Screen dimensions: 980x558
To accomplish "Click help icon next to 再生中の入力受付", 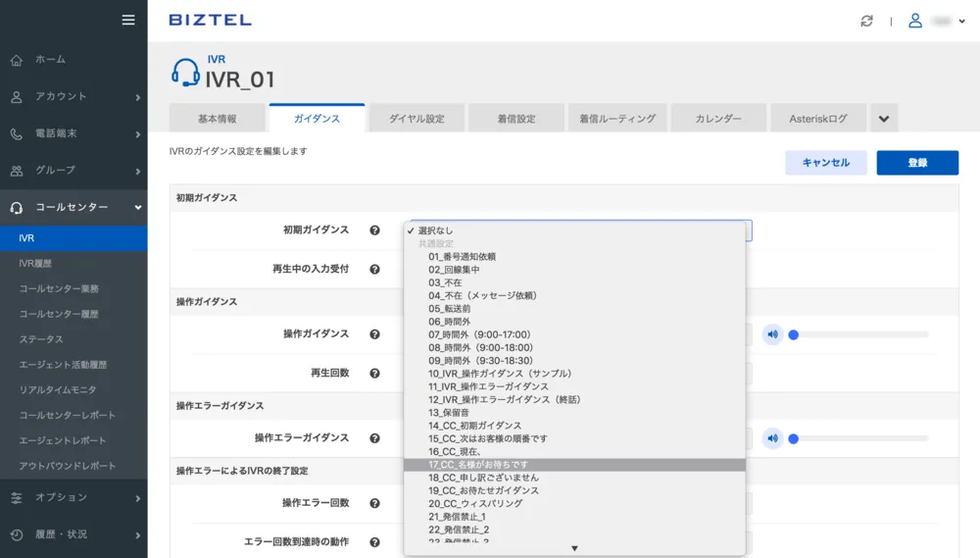I will click(x=374, y=269).
